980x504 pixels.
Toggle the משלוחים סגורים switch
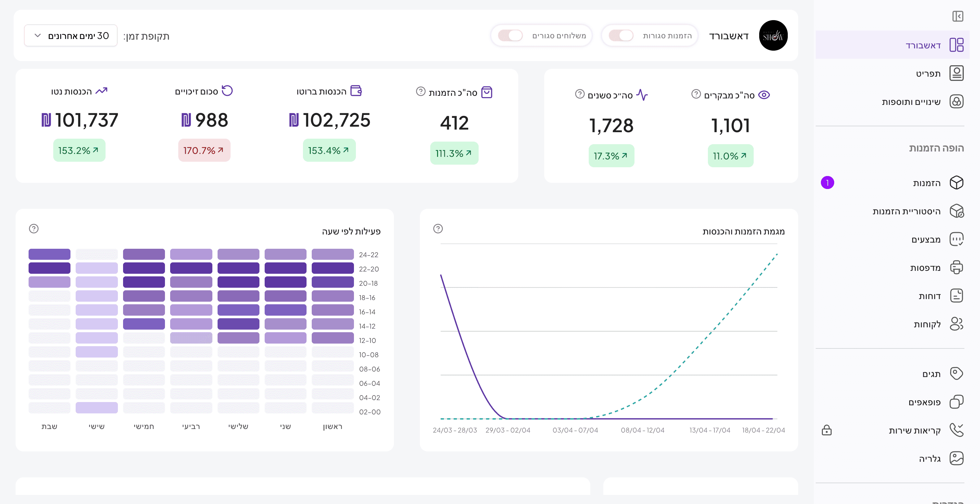[x=510, y=36]
